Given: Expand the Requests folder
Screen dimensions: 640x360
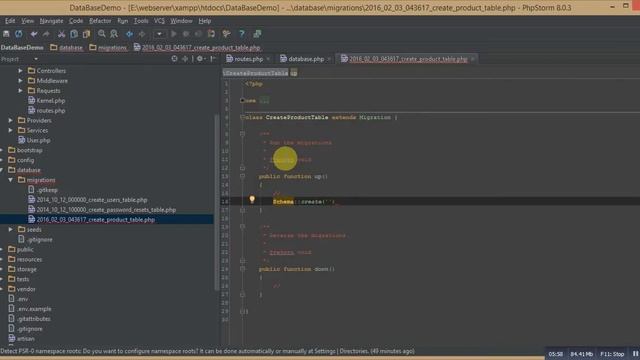Looking at the screenshot, I should (x=20, y=91).
